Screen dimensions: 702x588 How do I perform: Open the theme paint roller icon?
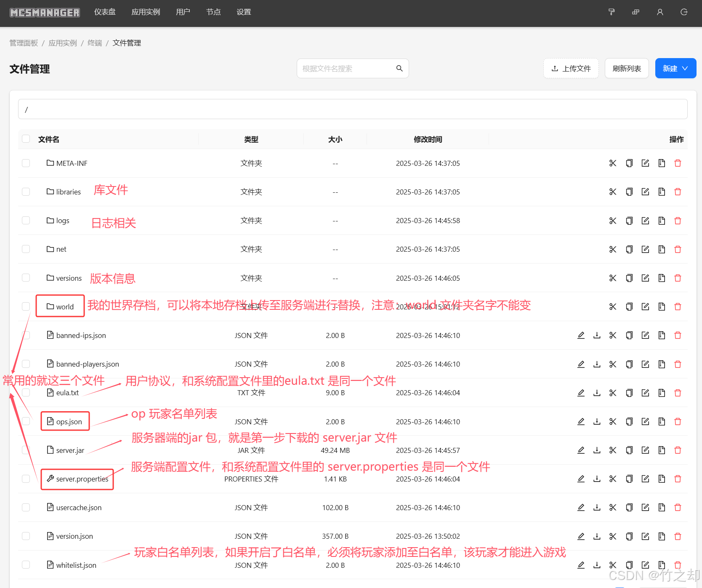point(612,12)
